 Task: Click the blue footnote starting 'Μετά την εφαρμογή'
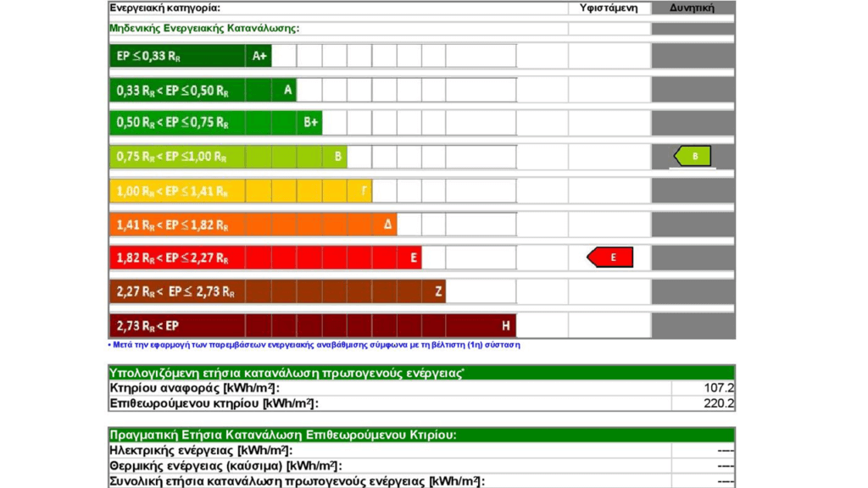(x=314, y=345)
